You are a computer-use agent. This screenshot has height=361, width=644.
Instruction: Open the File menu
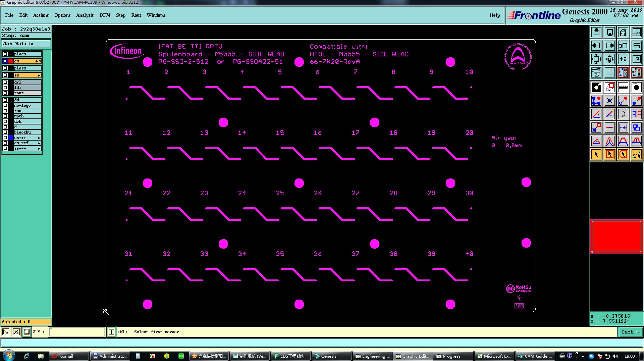[9, 15]
